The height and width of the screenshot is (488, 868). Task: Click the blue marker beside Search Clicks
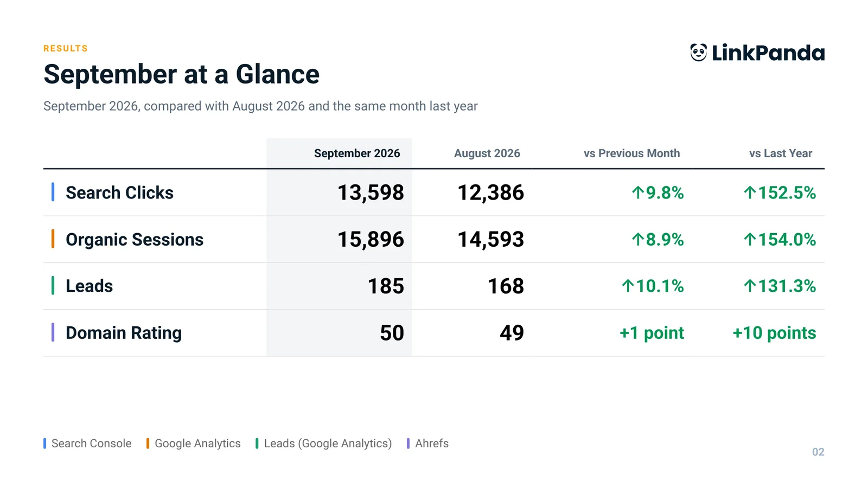coord(53,192)
